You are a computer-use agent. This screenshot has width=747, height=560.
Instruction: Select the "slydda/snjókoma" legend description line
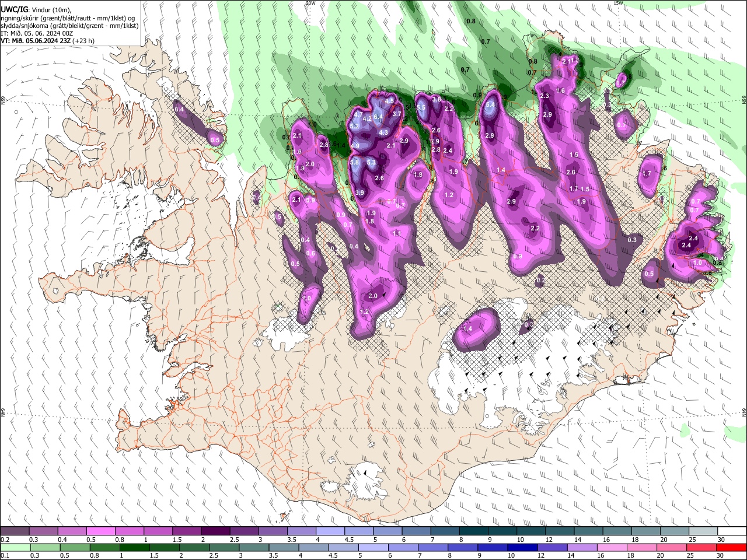coord(69,26)
